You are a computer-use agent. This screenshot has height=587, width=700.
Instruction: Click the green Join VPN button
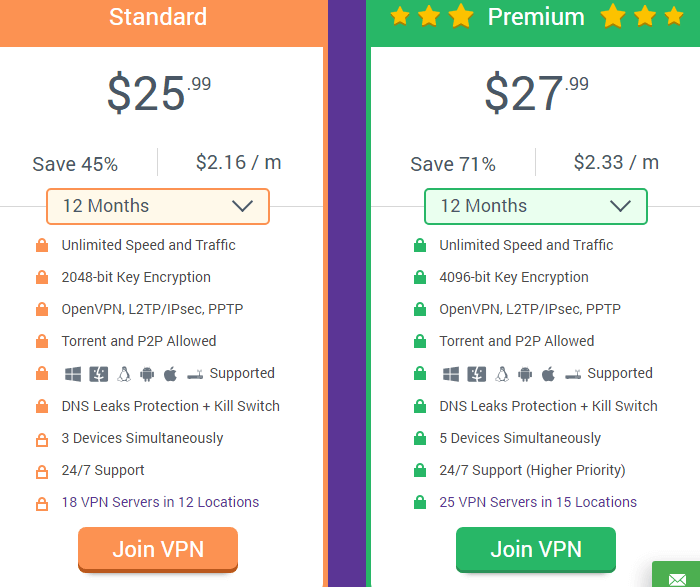point(536,550)
